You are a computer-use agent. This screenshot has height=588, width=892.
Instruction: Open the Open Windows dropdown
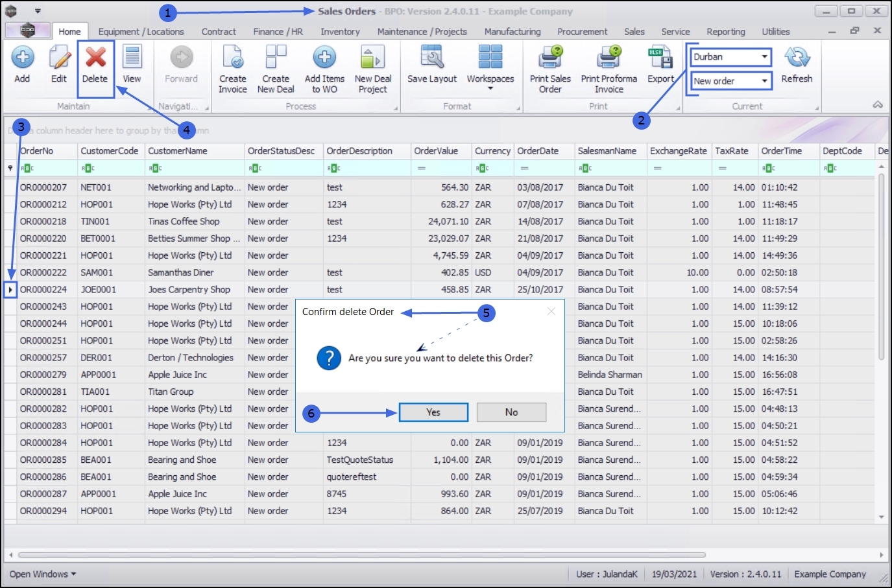tap(43, 574)
